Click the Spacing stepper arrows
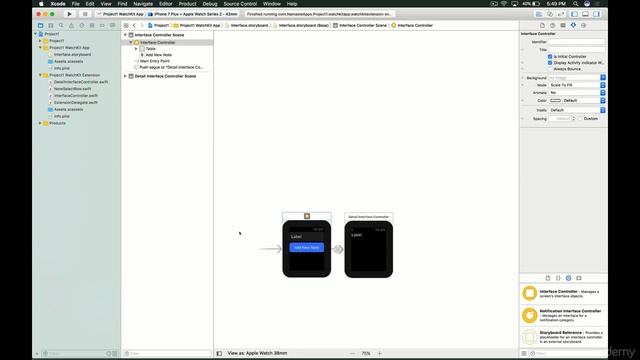The width and height of the screenshot is (640, 360). pyautogui.click(x=573, y=119)
